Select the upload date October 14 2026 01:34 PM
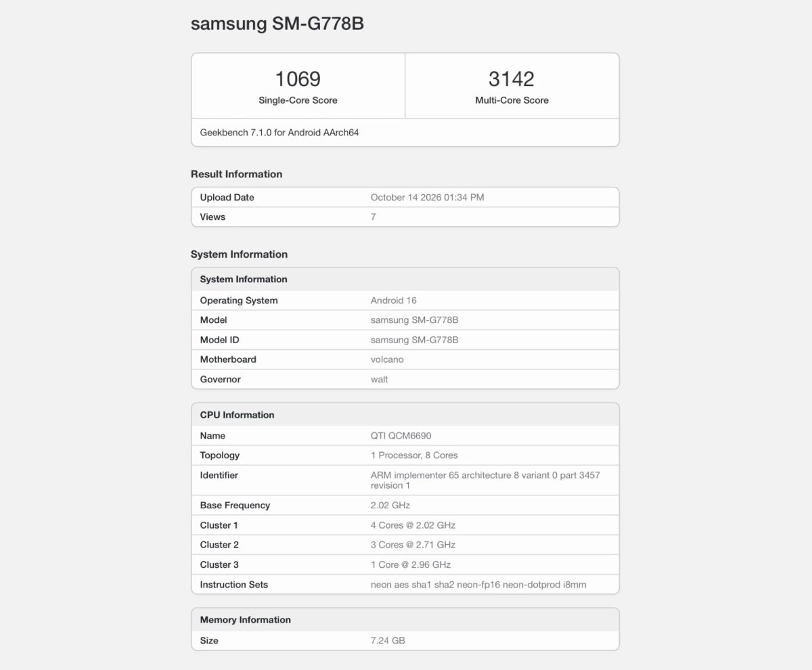The width and height of the screenshot is (812, 670). click(x=428, y=198)
